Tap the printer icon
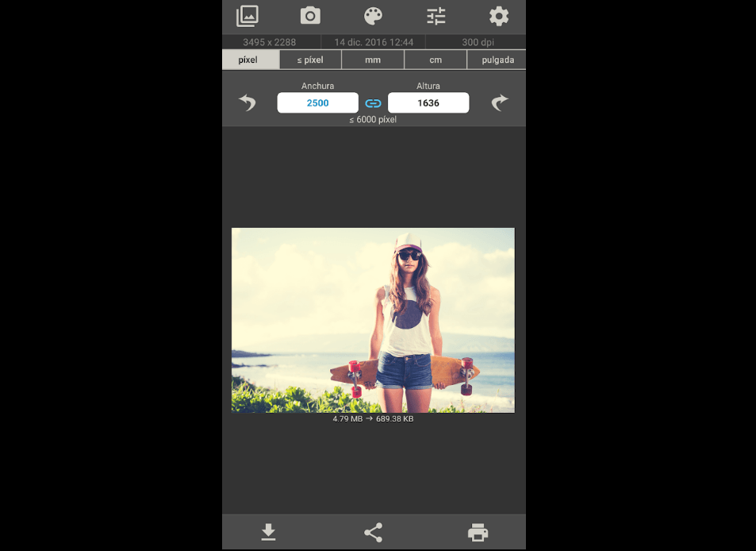Image resolution: width=756 pixels, height=551 pixels. coord(478,532)
